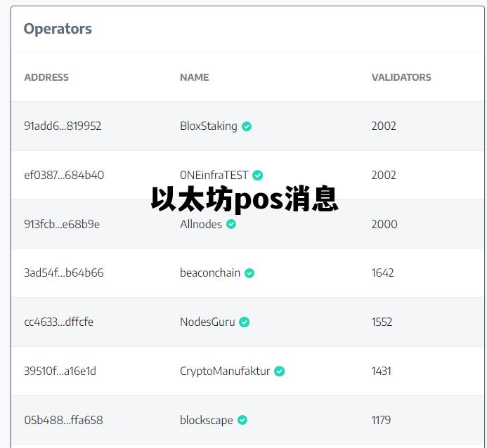Viewport: 487px width, 448px height.
Task: Click the verified checkmark beside 0NEinfraTEST
Action: tap(257, 176)
